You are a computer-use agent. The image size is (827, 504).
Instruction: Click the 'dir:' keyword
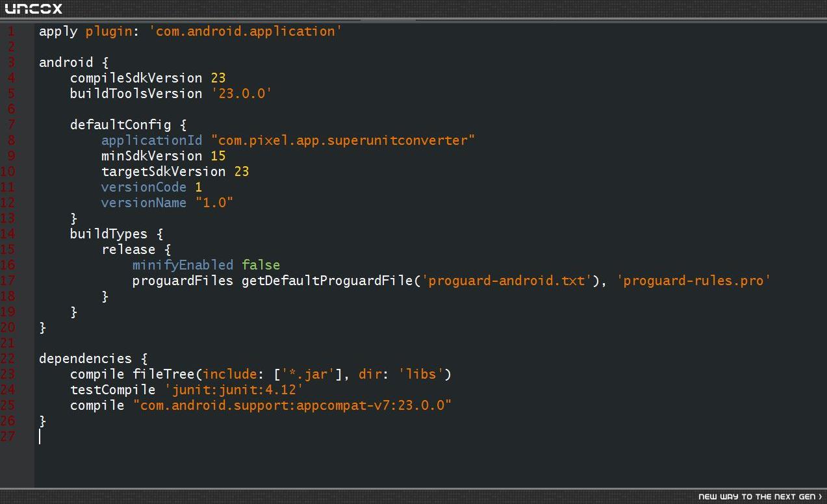(374, 374)
